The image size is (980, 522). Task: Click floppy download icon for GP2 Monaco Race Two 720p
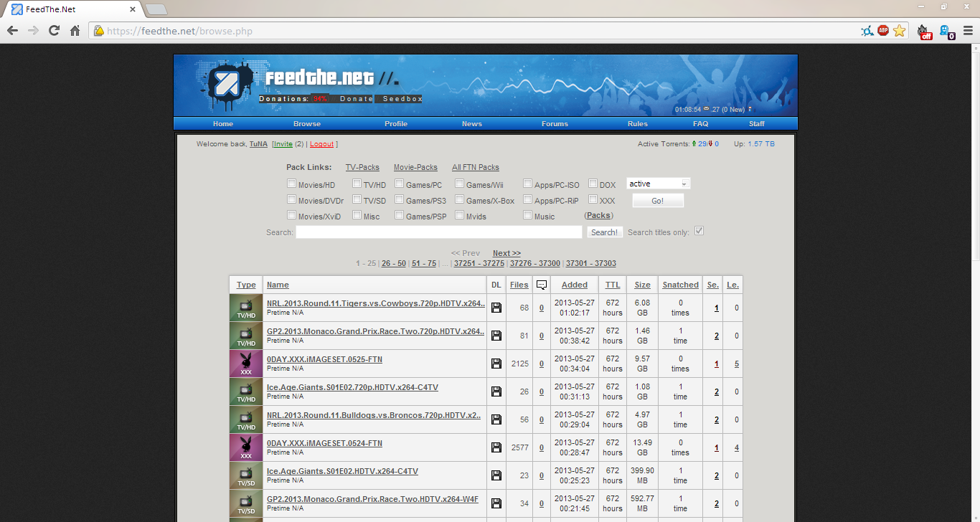coord(496,336)
